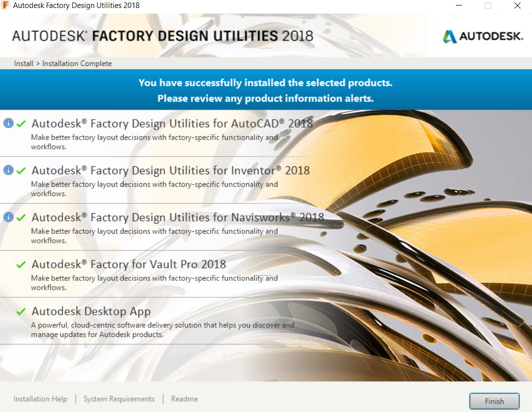532x412 pixels.
Task: Close the installer window
Action: pos(517,6)
